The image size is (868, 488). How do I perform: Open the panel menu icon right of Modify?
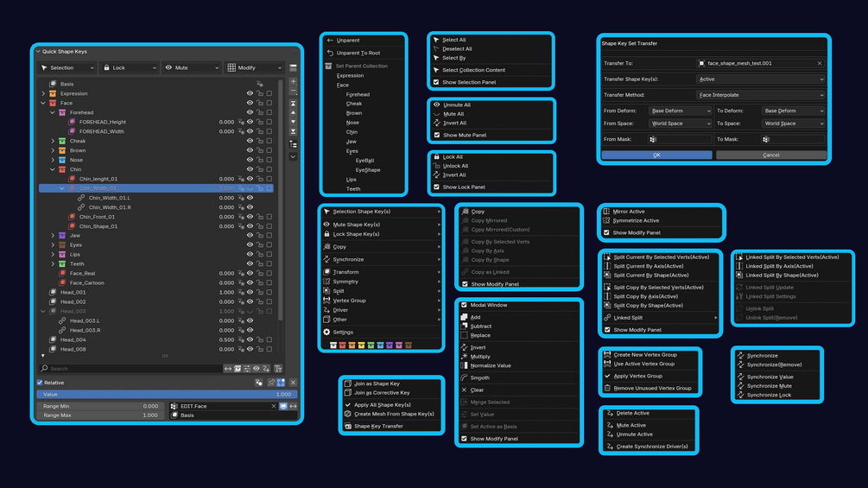point(293,67)
